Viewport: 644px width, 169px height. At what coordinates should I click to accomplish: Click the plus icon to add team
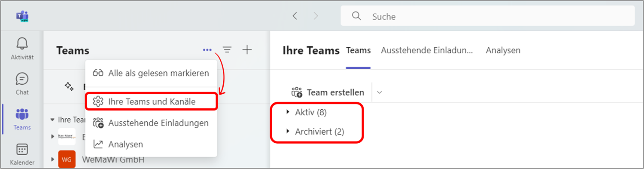[247, 50]
